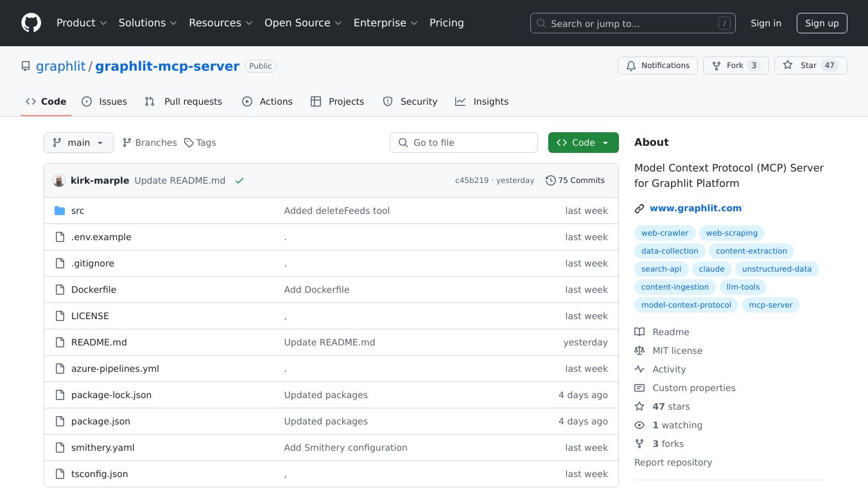Star the graphlit-mcp-server repository
The width and height of the screenshot is (868, 488).
pyautogui.click(x=801, y=65)
